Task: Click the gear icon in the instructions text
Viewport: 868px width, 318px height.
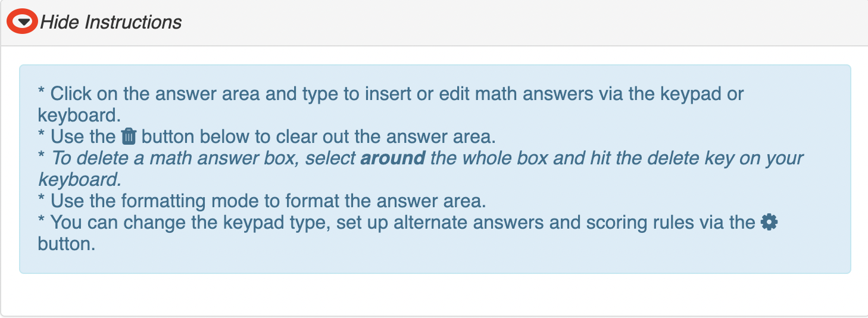Action: click(769, 223)
